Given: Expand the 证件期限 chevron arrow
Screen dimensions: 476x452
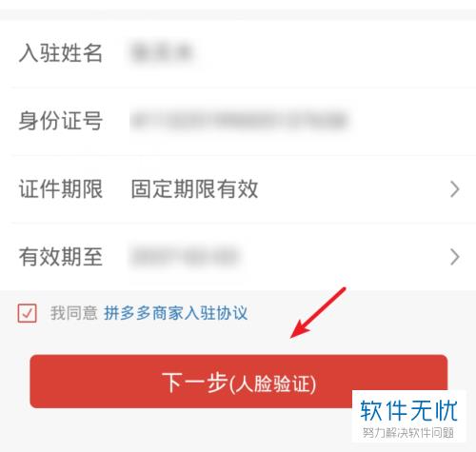Looking at the screenshot, I should [455, 189].
